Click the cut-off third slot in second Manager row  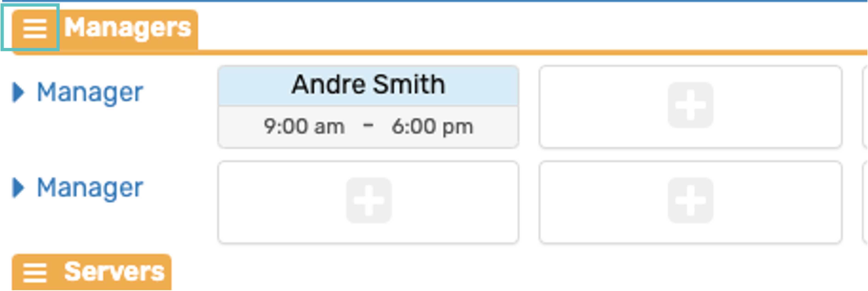(865, 202)
